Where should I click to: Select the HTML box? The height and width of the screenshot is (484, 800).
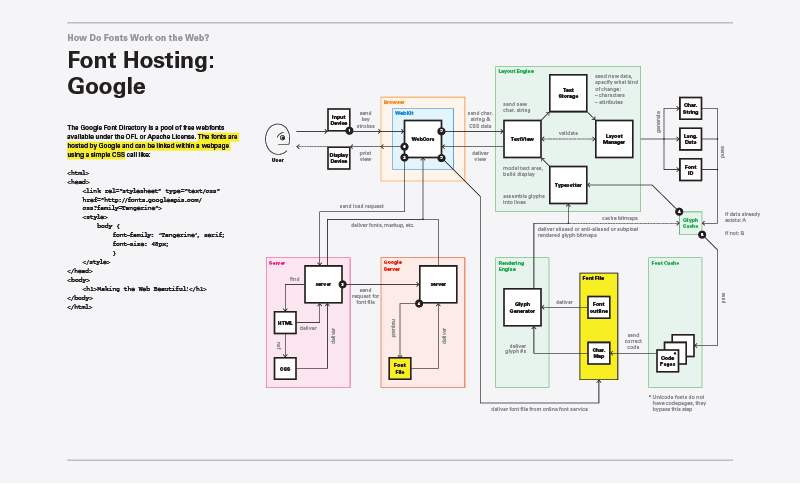pyautogui.click(x=285, y=322)
